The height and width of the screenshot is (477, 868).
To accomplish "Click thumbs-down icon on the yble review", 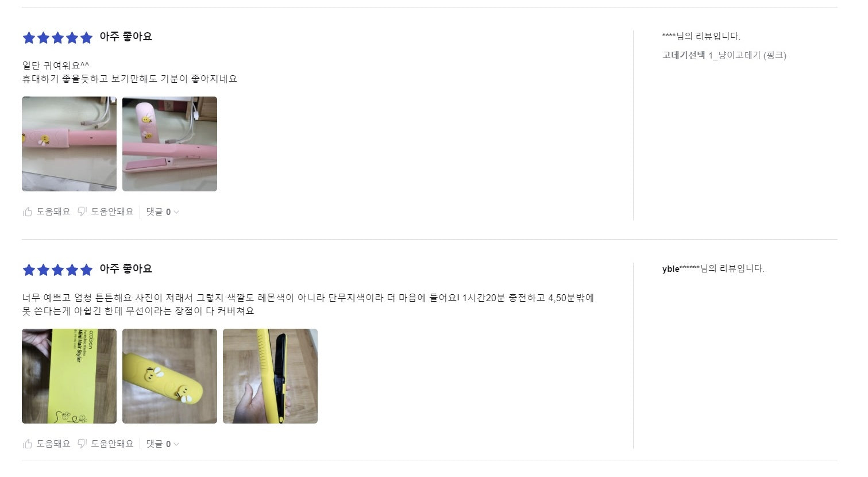I will click(x=82, y=444).
